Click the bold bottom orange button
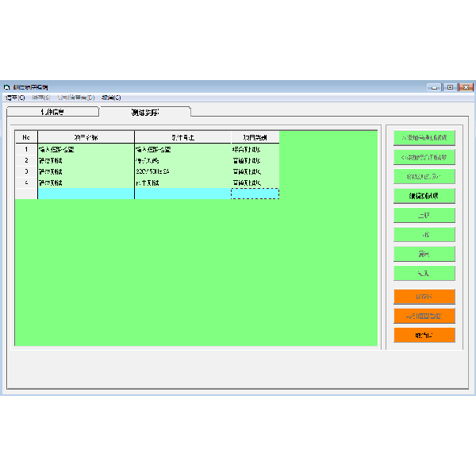This screenshot has height=476, width=476. tap(424, 335)
